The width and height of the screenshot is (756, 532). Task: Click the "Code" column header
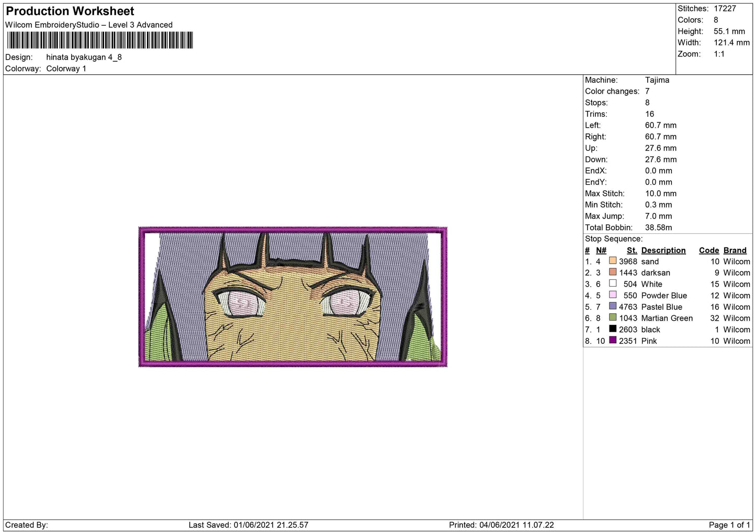[x=709, y=251]
